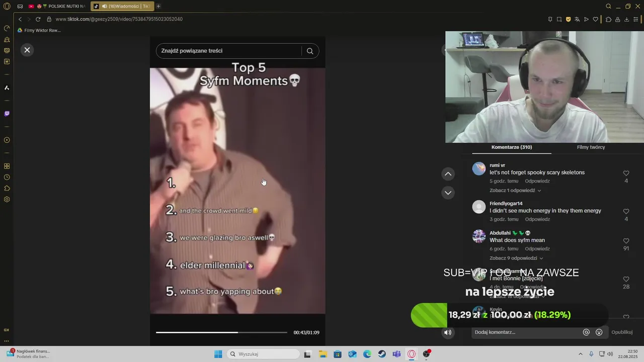Image resolution: width=644 pixels, height=362 pixels.
Task: Switch to Filmy twórcy tab
Action: tap(591, 147)
